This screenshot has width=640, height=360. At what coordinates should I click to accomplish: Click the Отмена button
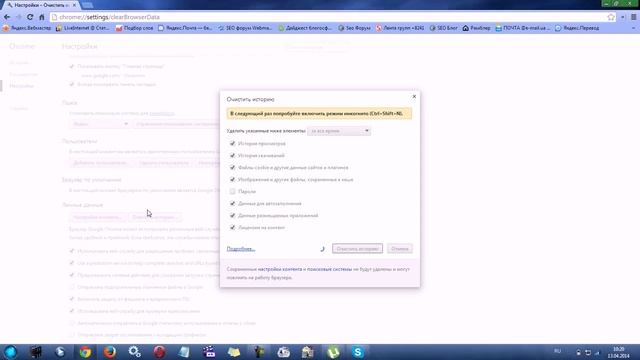click(400, 249)
